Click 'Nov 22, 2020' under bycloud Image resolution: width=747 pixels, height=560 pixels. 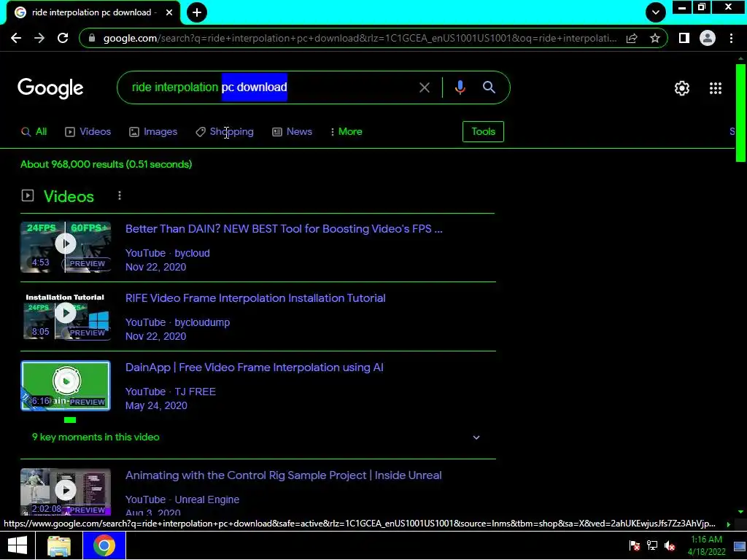(156, 267)
